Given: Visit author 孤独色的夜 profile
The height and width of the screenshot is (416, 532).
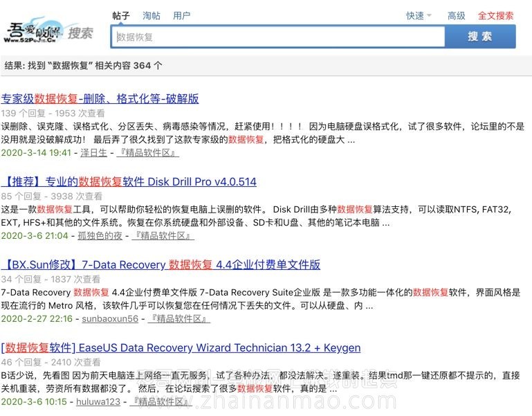Looking at the screenshot, I should point(100,235).
